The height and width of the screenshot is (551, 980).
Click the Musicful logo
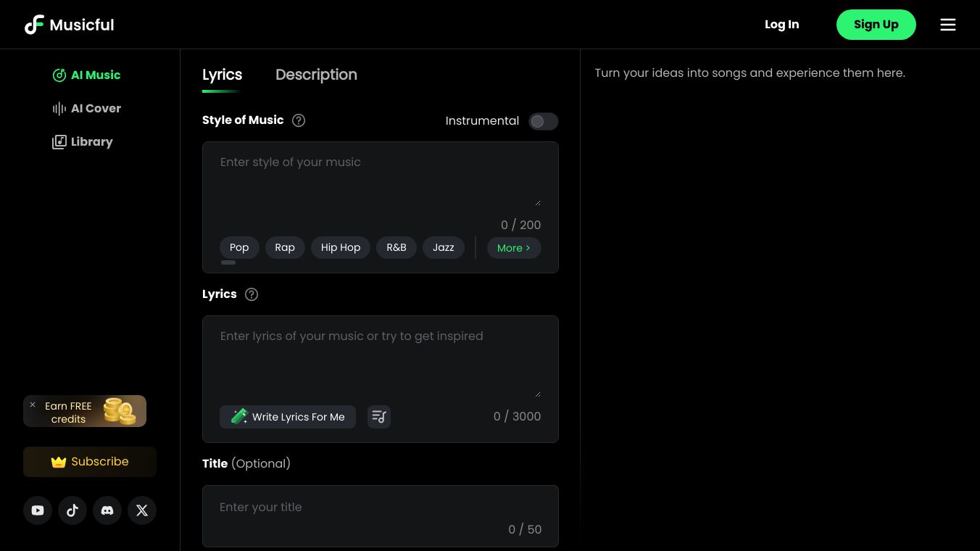pyautogui.click(x=70, y=25)
